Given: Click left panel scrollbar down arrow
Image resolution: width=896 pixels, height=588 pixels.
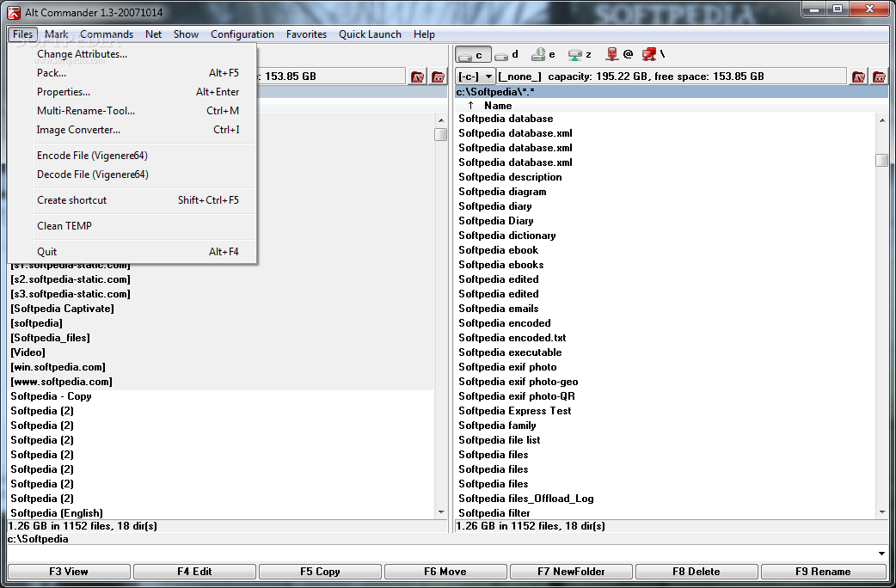Looking at the screenshot, I should tap(440, 512).
